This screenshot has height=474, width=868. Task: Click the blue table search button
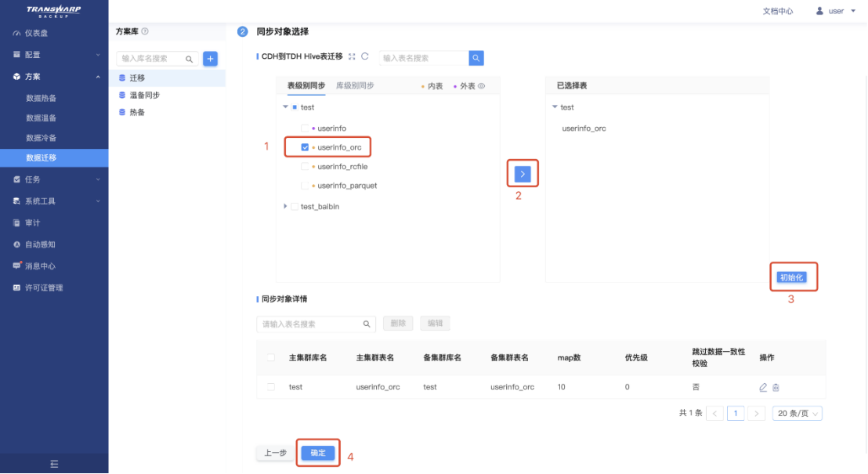pos(476,58)
